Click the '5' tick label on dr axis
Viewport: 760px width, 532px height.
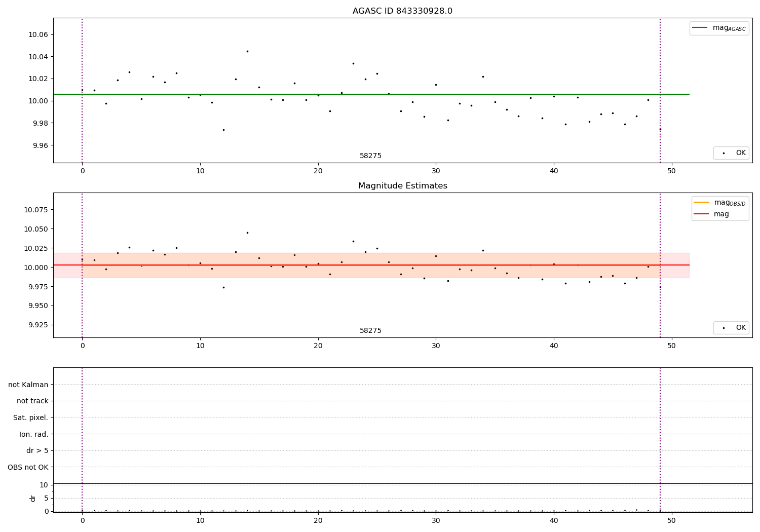[46, 498]
